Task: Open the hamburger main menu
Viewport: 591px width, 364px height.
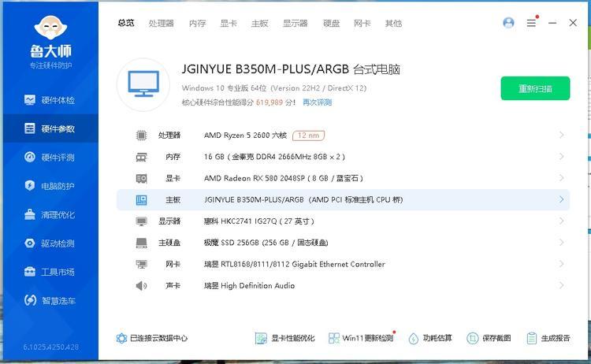Action: 531,24
